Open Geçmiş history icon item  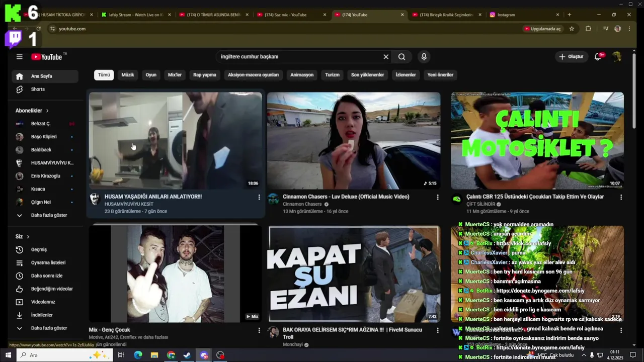click(45, 250)
